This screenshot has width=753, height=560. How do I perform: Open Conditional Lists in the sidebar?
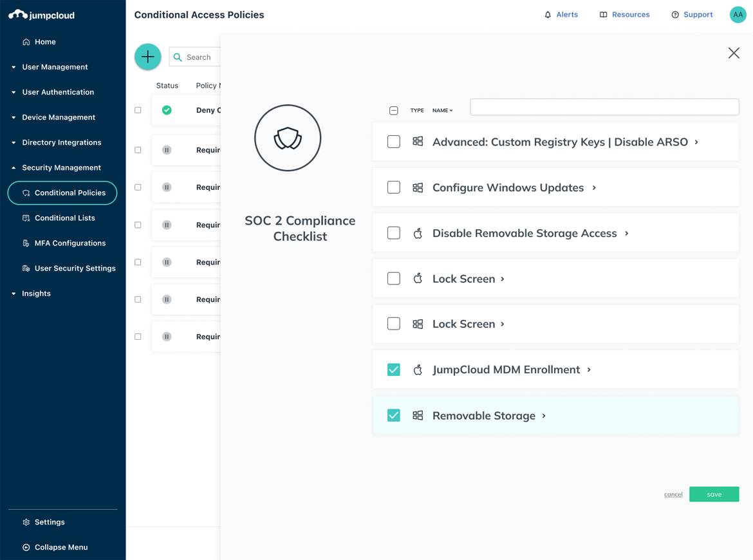(65, 218)
